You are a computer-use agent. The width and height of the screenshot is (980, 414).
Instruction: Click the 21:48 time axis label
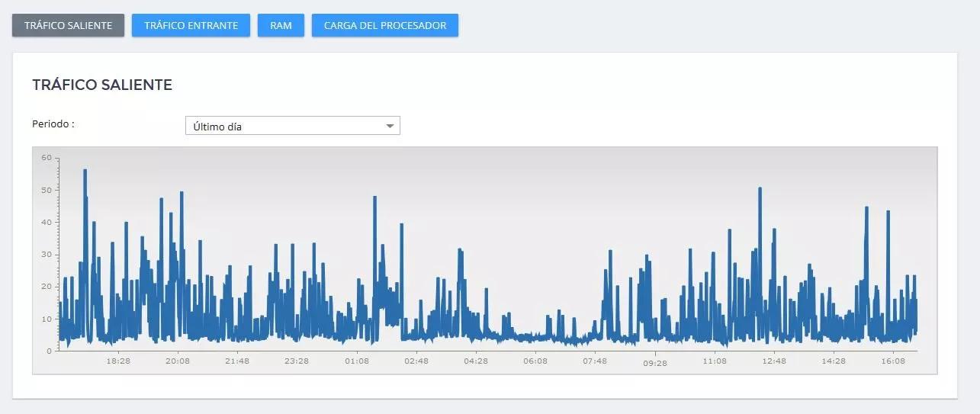pos(237,361)
